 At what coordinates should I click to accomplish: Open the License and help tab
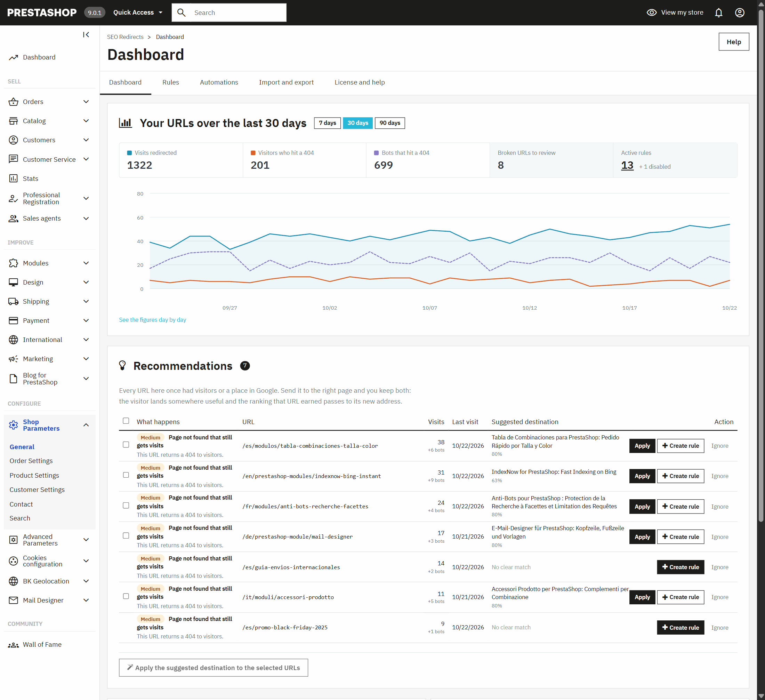click(x=359, y=82)
